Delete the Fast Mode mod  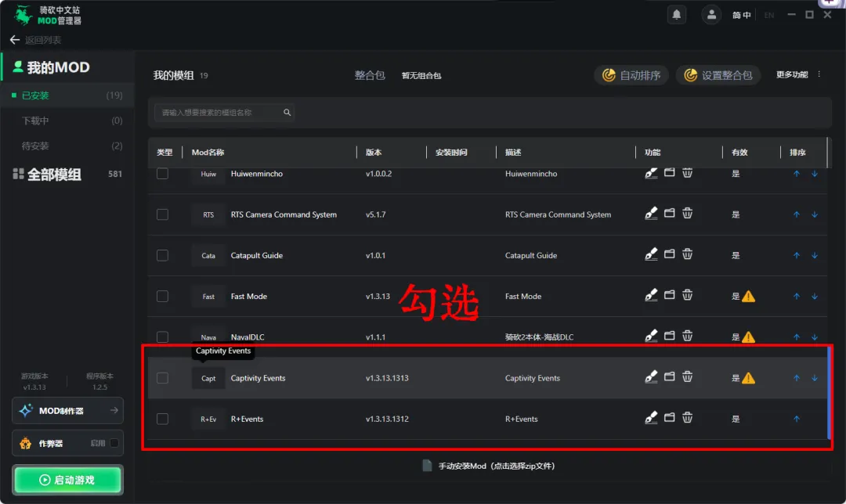tap(688, 295)
